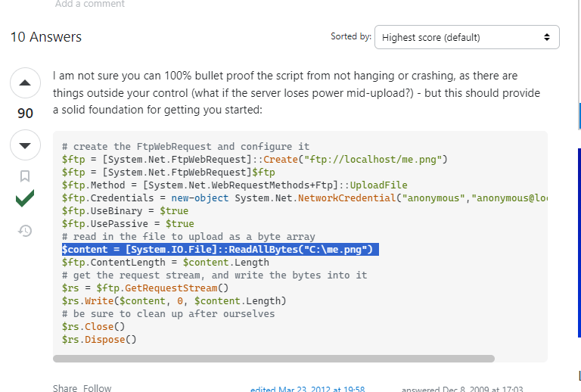
Task: Upvote the answer scored 90
Action: 25,82
